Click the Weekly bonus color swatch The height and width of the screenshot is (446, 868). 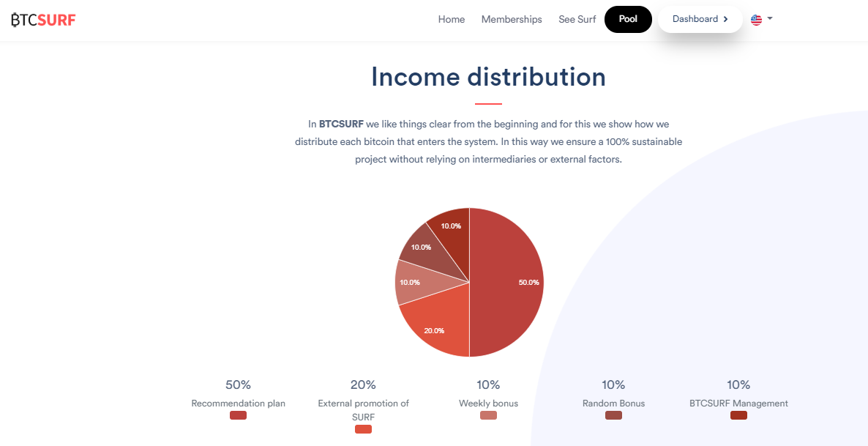point(488,415)
